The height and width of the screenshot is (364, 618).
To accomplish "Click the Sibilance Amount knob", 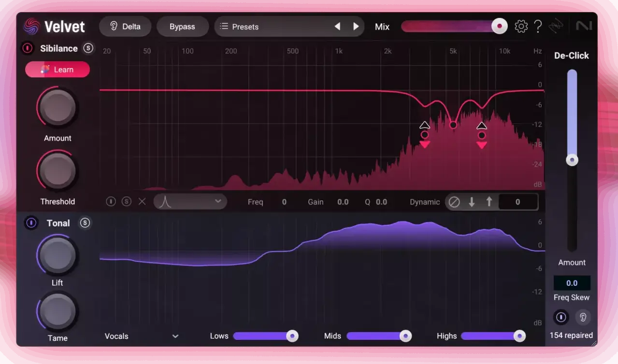I will (x=57, y=107).
